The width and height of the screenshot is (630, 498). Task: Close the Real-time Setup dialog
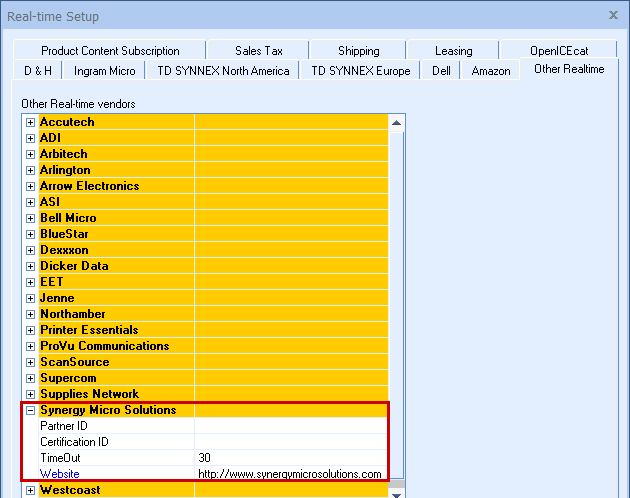613,15
